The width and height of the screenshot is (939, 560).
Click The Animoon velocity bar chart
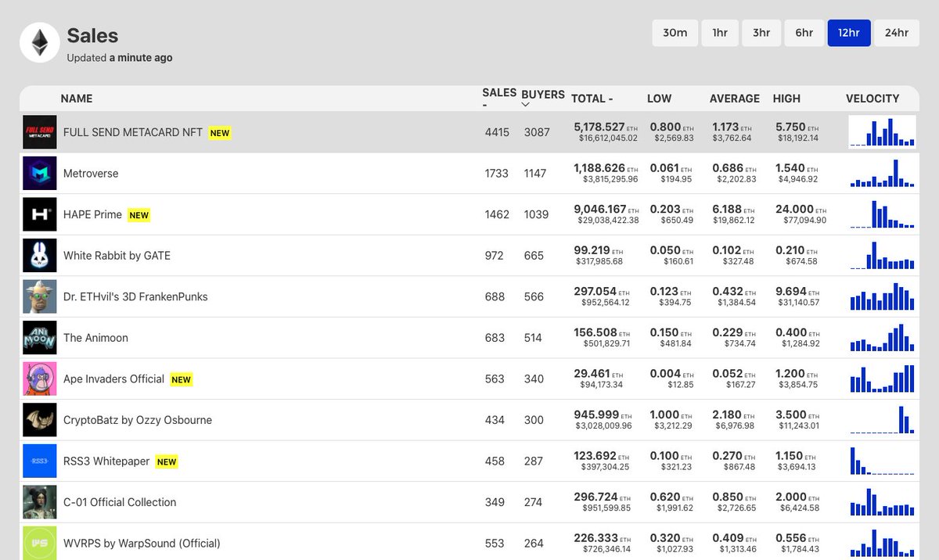[882, 337]
